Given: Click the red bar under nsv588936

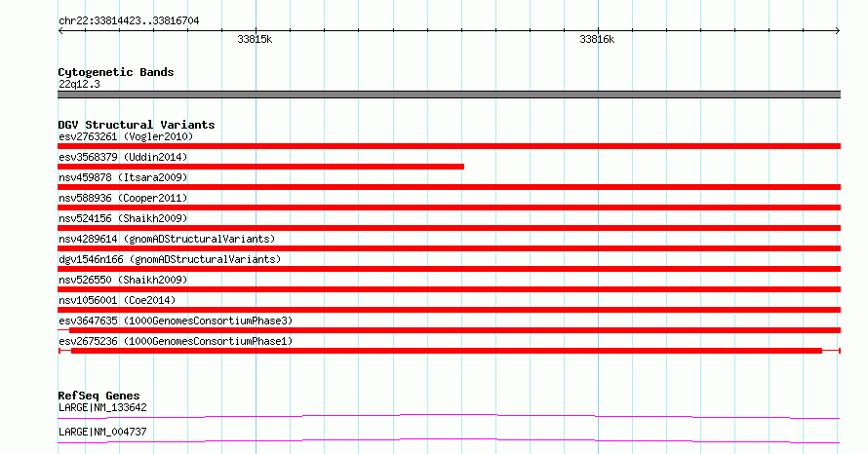Looking at the screenshot, I should point(449,208).
